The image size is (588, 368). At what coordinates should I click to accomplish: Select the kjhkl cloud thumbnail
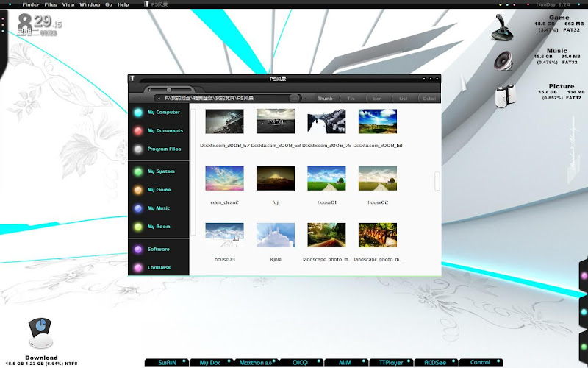[275, 235]
